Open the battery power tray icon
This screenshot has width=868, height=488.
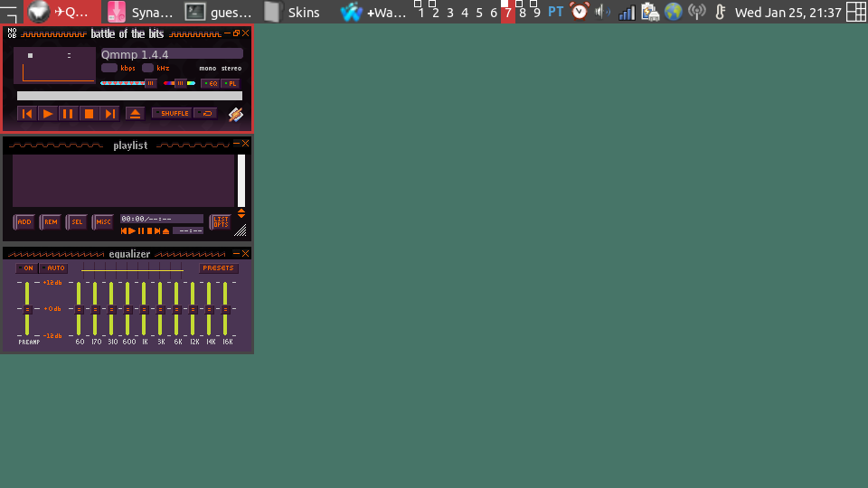tap(650, 12)
